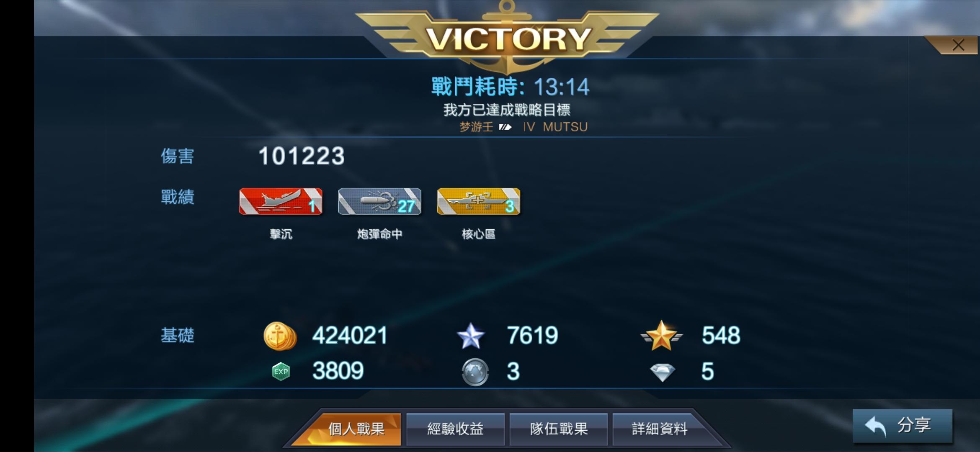
Task: Click the 分享 share button
Action: tap(903, 426)
